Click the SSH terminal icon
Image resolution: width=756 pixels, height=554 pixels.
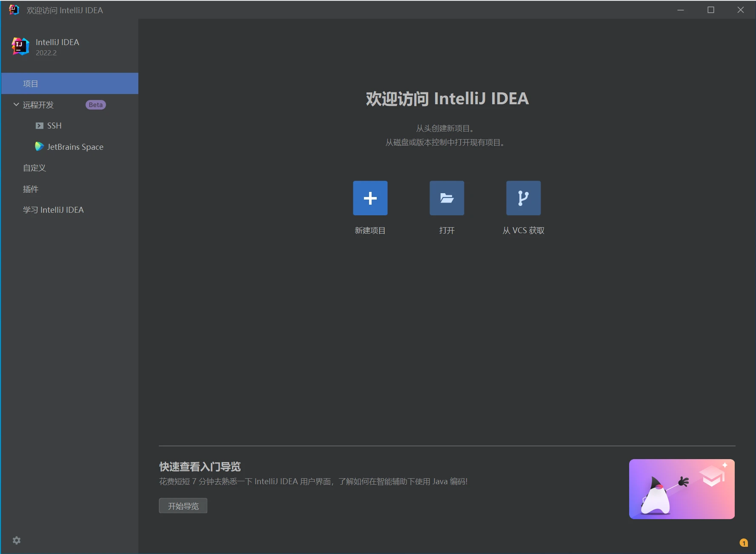pos(40,126)
